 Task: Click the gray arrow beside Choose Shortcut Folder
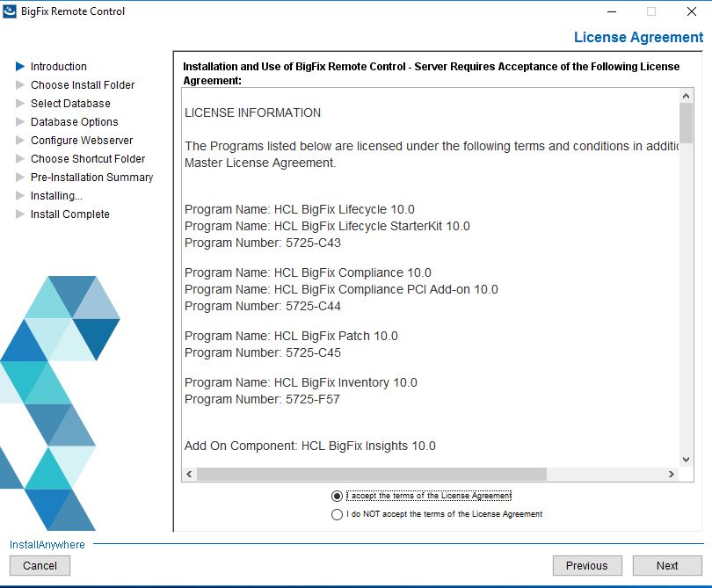(x=20, y=159)
